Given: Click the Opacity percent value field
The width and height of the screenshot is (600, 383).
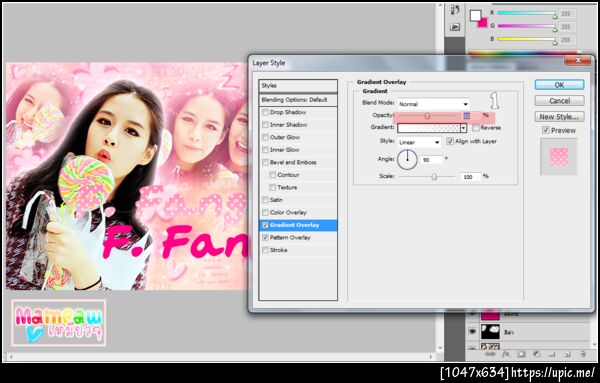Looking at the screenshot, I should pos(470,116).
